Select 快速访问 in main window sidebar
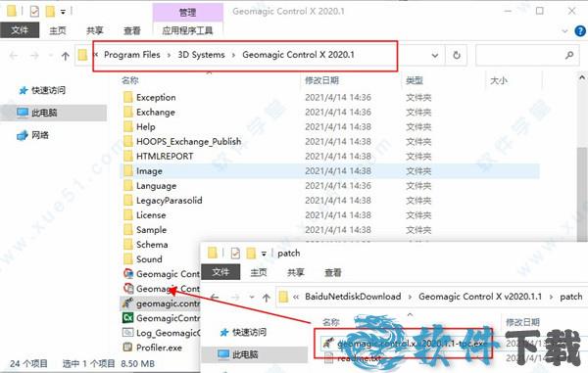The height and width of the screenshot is (373, 588). coord(48,90)
